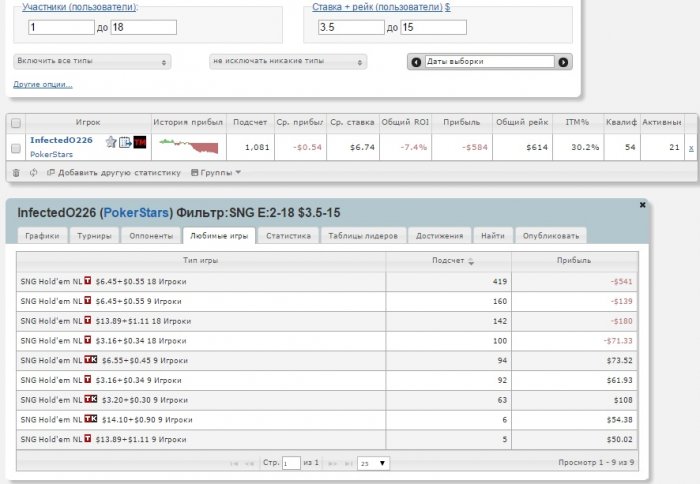Click the maximum stake field showing 15
The width and height of the screenshot is (700, 484).
pyautogui.click(x=433, y=27)
